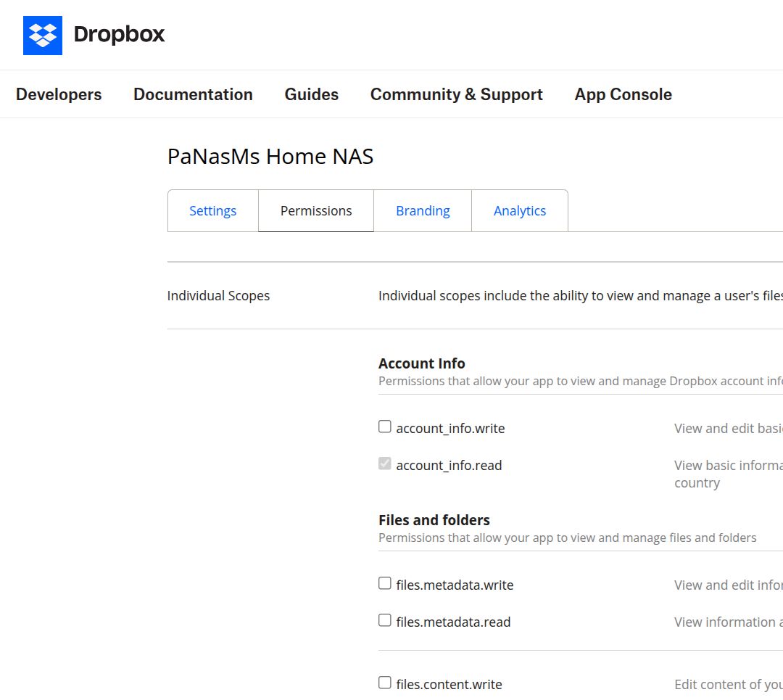Click the disabled account_info.read checkbox
This screenshot has width=783, height=700.
pyautogui.click(x=384, y=464)
